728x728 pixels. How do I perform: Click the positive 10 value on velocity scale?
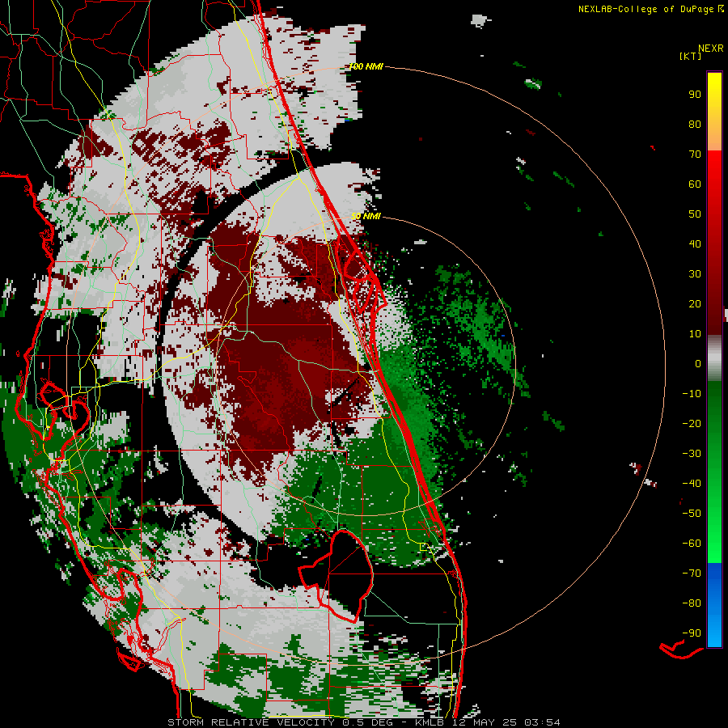(695, 334)
